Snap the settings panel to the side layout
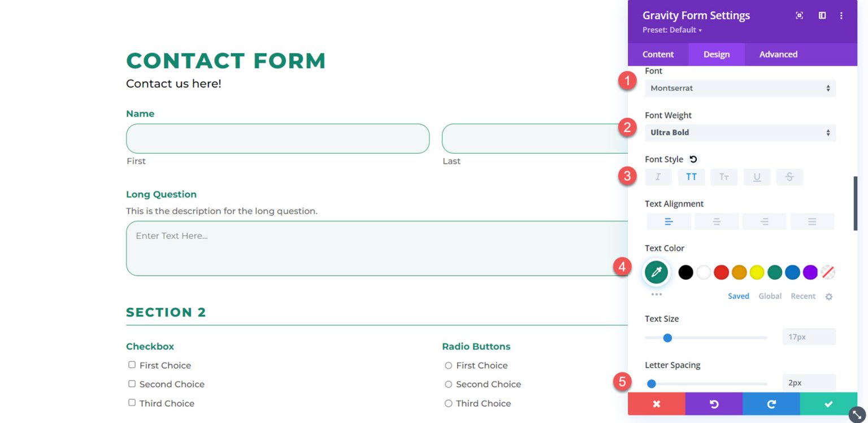Screen dimensions: 868x423 pos(821,15)
